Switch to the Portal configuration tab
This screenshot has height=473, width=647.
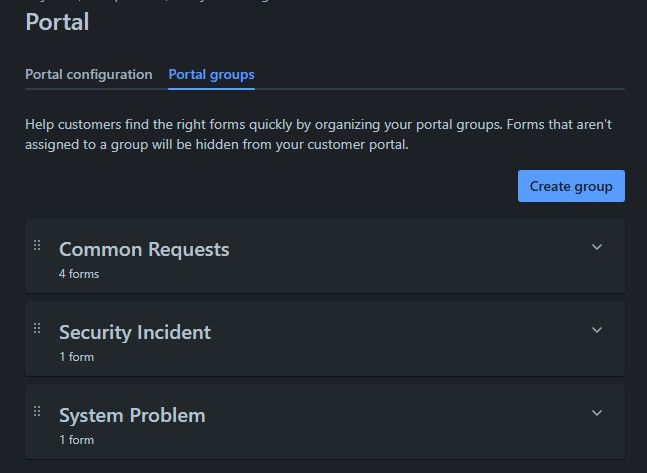point(89,75)
